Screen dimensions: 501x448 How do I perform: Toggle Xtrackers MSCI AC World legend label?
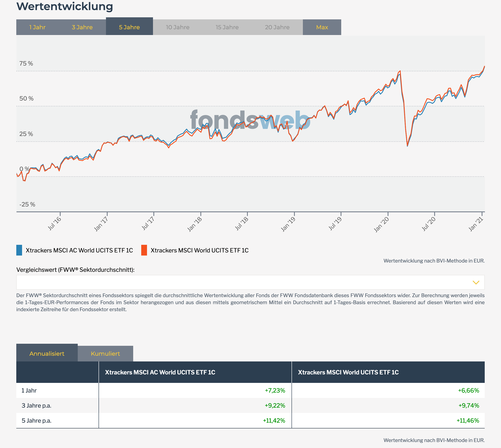79,250
